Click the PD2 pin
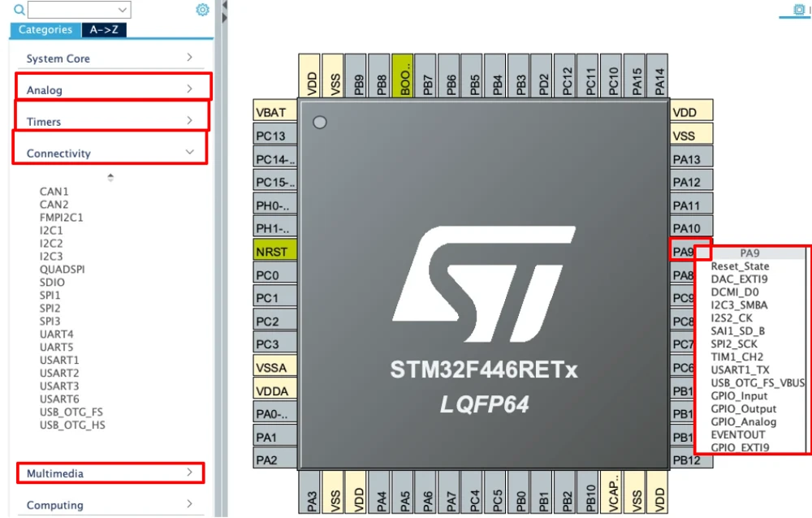The width and height of the screenshot is (812, 518). (542, 76)
